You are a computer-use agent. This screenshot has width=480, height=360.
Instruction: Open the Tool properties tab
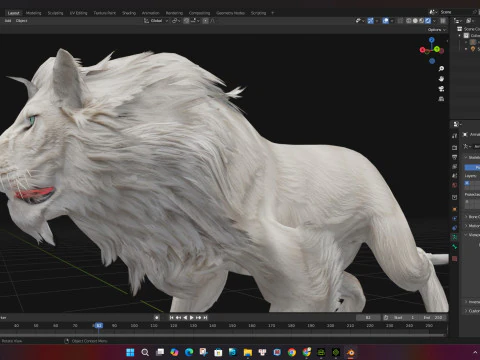point(455,136)
